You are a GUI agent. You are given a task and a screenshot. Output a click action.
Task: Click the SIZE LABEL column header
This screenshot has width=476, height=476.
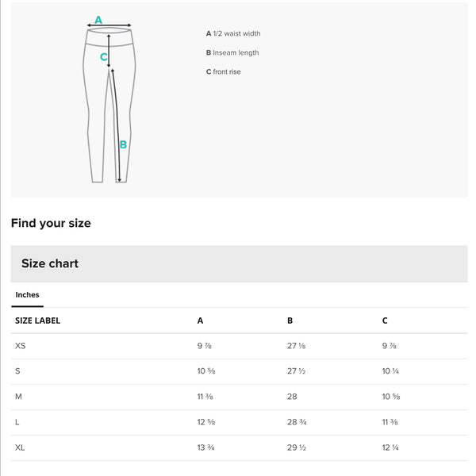[x=37, y=321]
